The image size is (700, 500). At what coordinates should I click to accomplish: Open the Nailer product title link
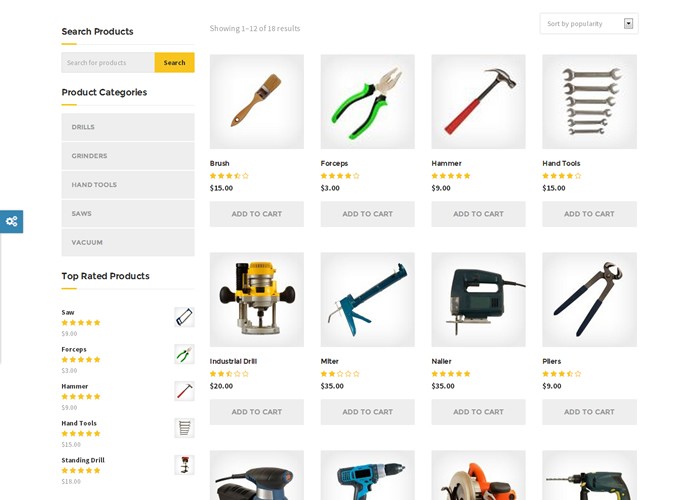[442, 361]
